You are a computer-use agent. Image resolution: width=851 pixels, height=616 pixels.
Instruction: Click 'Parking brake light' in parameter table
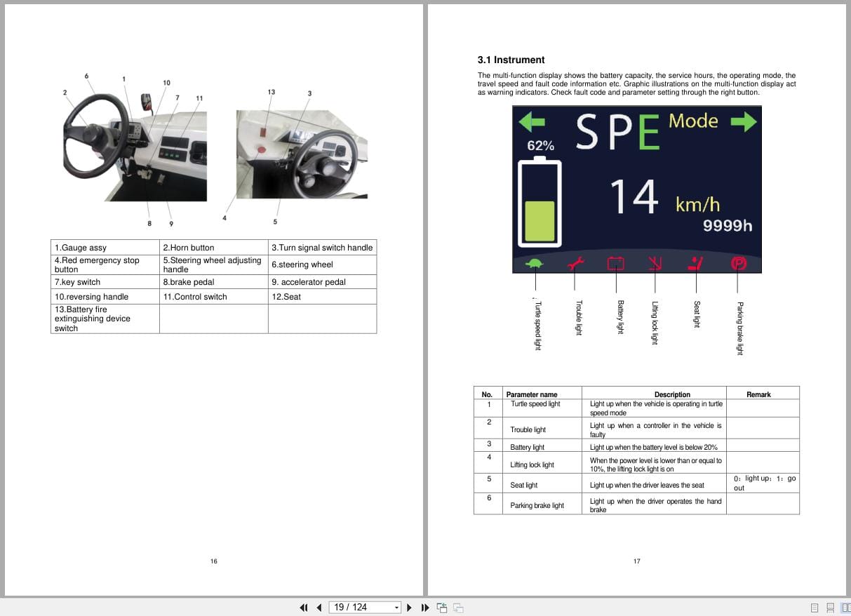(537, 506)
